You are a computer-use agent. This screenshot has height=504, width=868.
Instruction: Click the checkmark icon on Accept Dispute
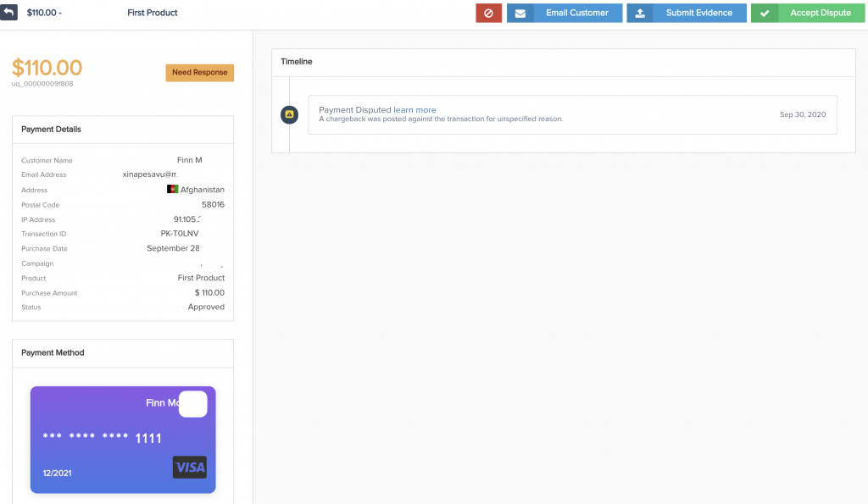click(x=765, y=13)
